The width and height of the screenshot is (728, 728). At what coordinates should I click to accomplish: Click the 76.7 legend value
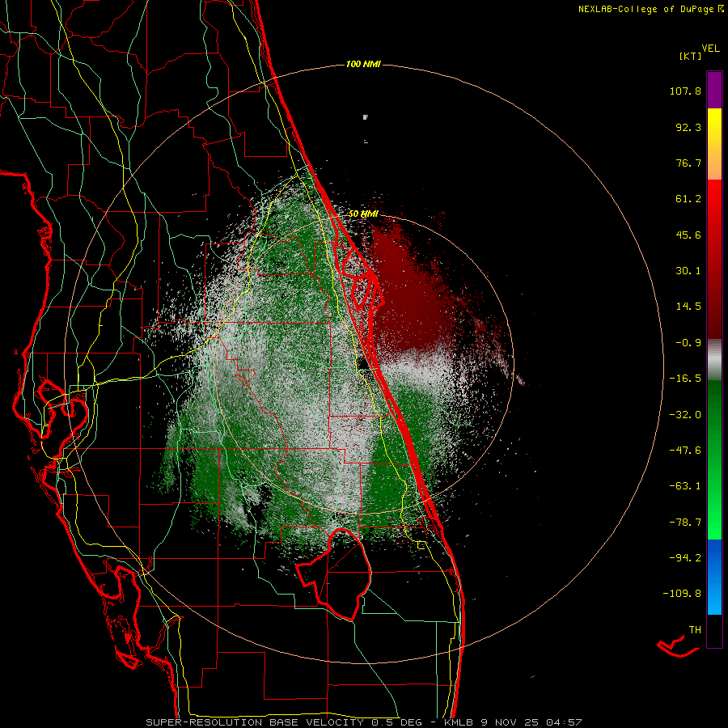pos(688,163)
